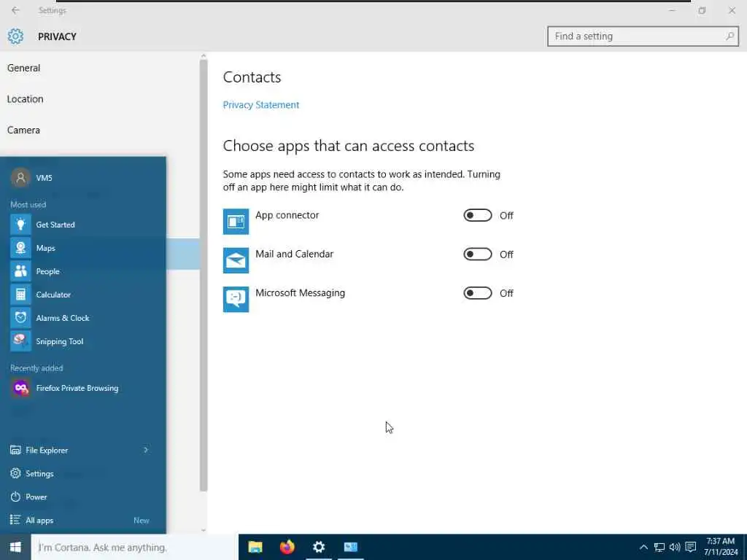
Task: Click the Windows Start button
Action: [15, 547]
